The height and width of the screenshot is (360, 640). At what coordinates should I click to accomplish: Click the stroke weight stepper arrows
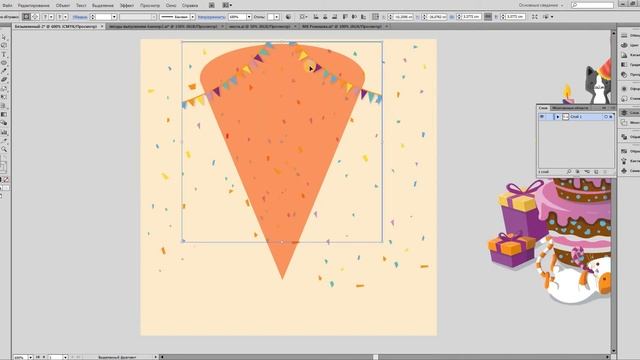[x=92, y=17]
